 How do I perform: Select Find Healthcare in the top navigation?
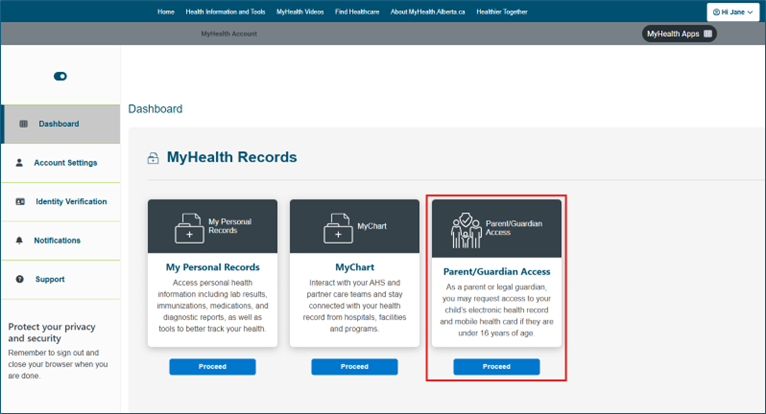pyautogui.click(x=356, y=12)
